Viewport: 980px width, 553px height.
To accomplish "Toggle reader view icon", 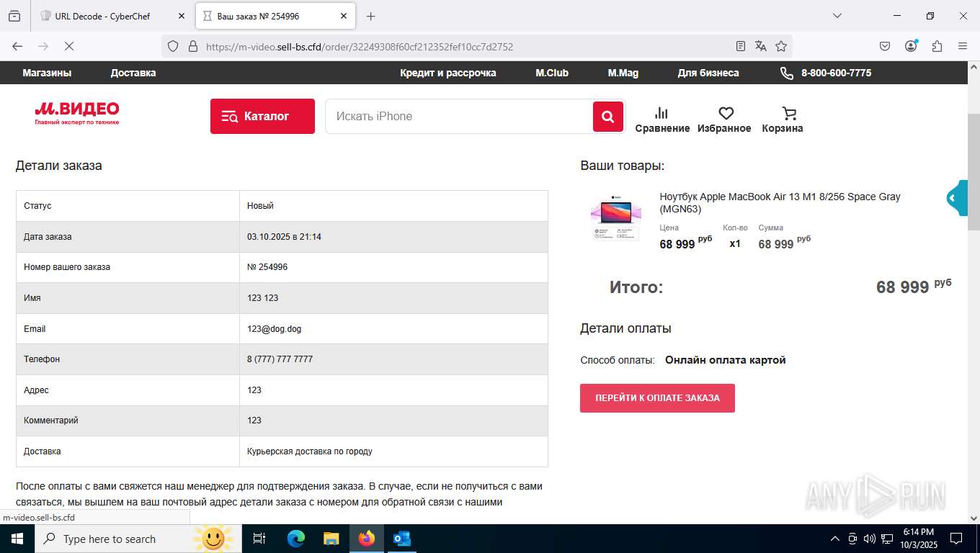I will 741,46.
